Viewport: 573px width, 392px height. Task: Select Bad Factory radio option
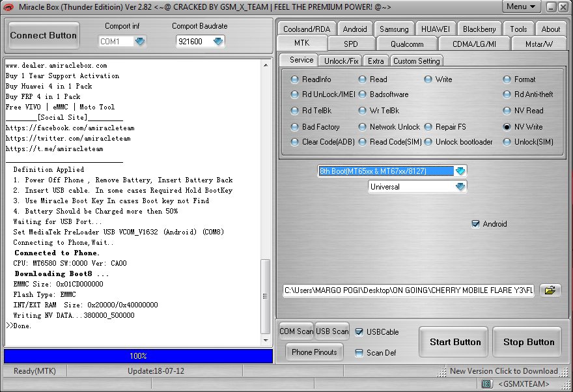coord(294,127)
